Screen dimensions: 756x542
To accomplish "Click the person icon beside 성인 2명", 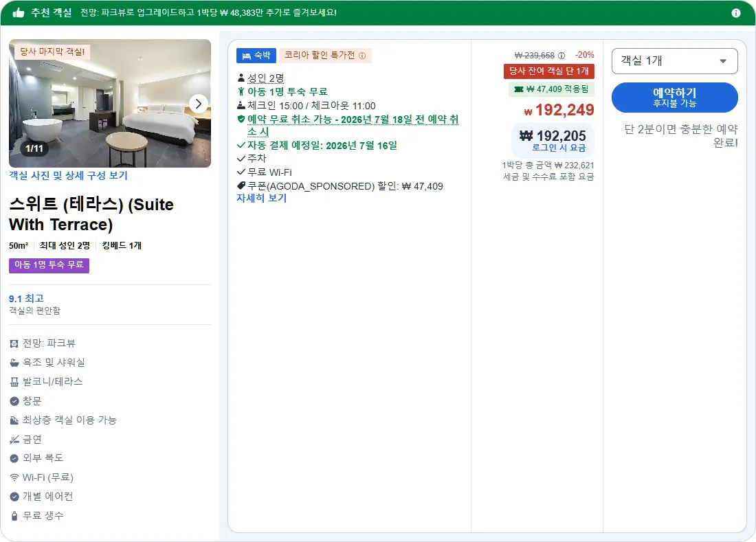I will coord(241,78).
